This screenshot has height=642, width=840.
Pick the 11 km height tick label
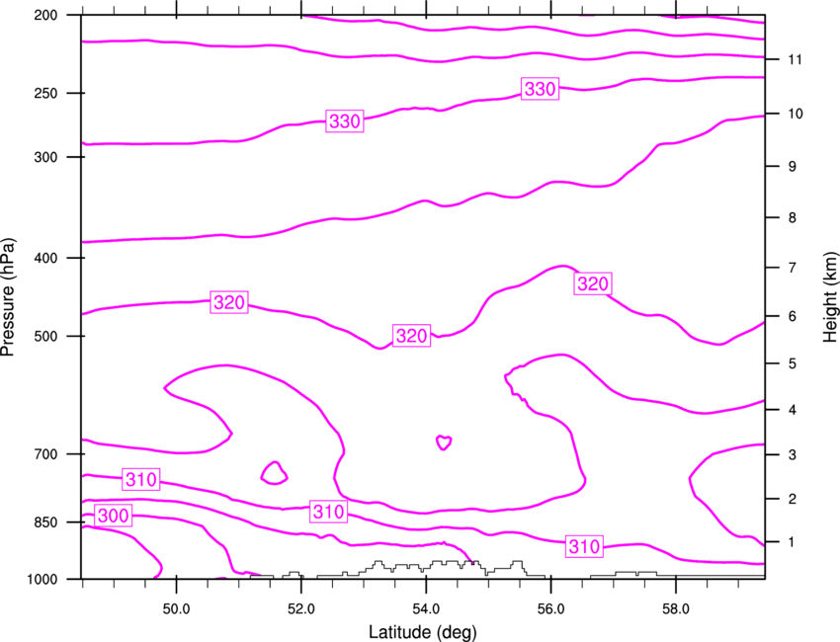click(796, 59)
